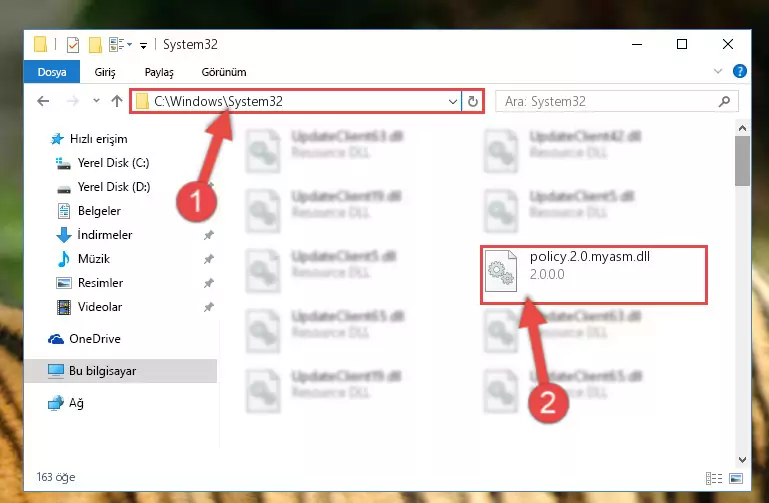Click the Ara: System32 search field
The width and height of the screenshot is (769, 503).
608,101
